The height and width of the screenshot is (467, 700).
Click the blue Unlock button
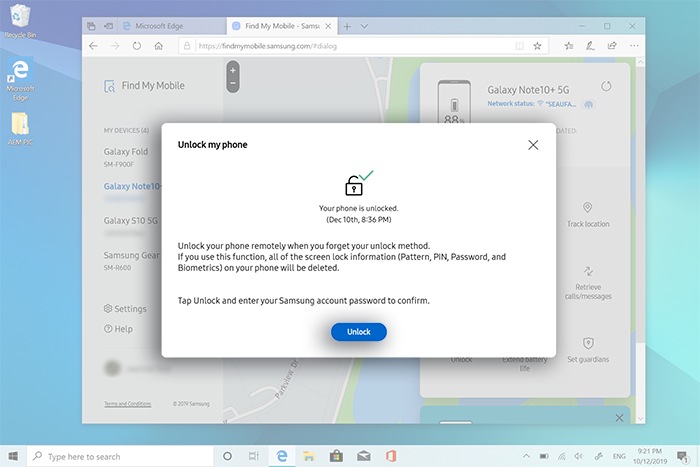(358, 332)
